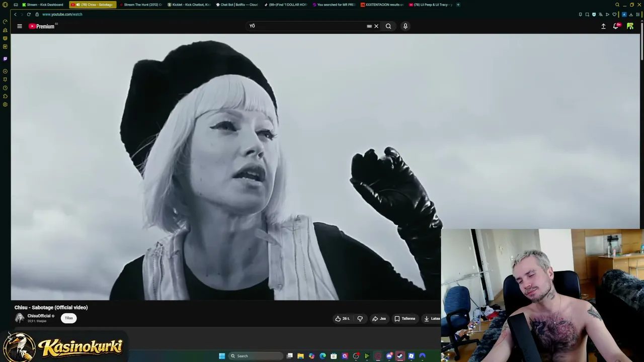The width and height of the screenshot is (644, 362).
Task: Open Steam from the taskbar
Action: pos(400,356)
